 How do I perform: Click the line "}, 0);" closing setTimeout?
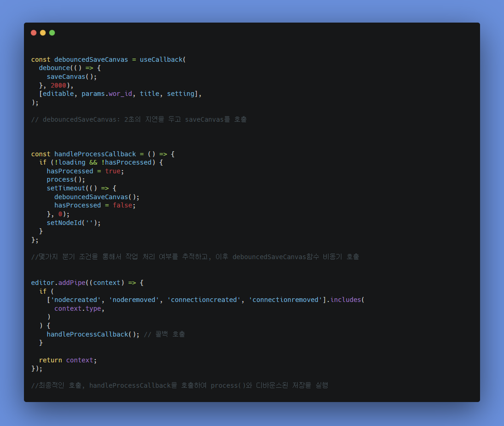pos(58,214)
